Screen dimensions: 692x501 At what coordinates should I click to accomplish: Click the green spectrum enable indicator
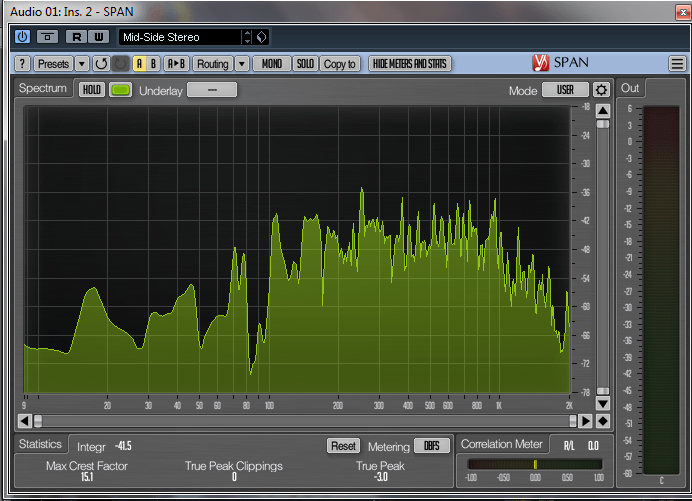pos(120,90)
